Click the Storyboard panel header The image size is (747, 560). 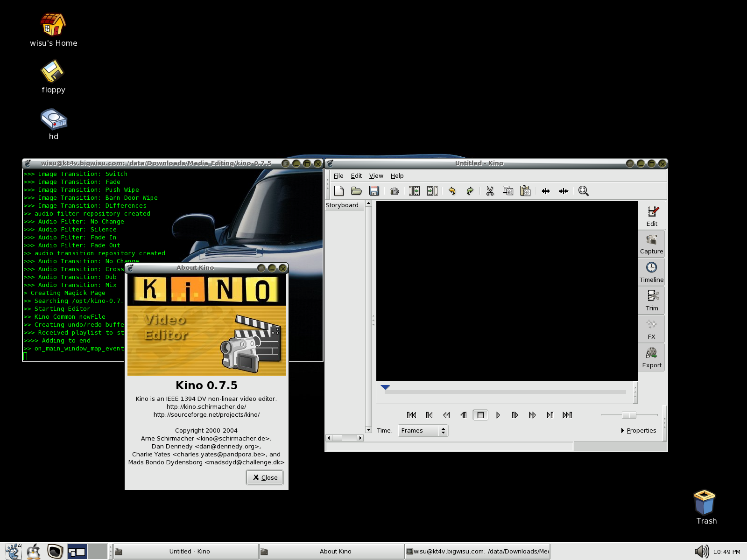point(345,205)
